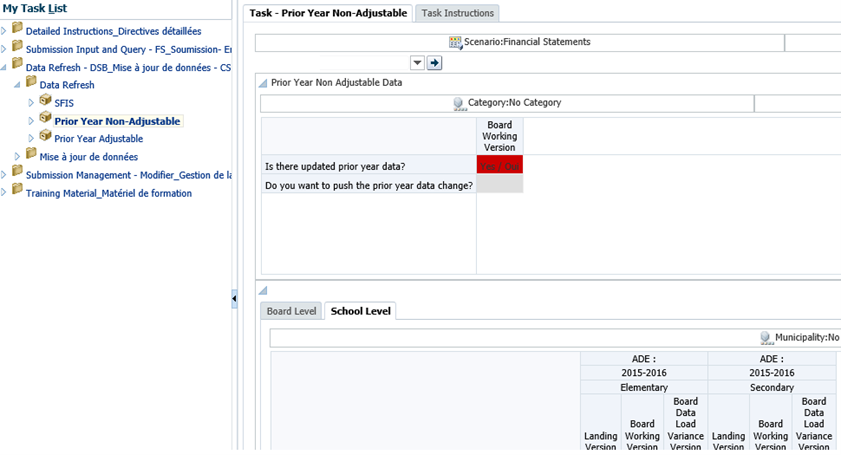Viewport: 841px width, 455px height.
Task: Click the Scenario grid icon
Action: [x=455, y=42]
